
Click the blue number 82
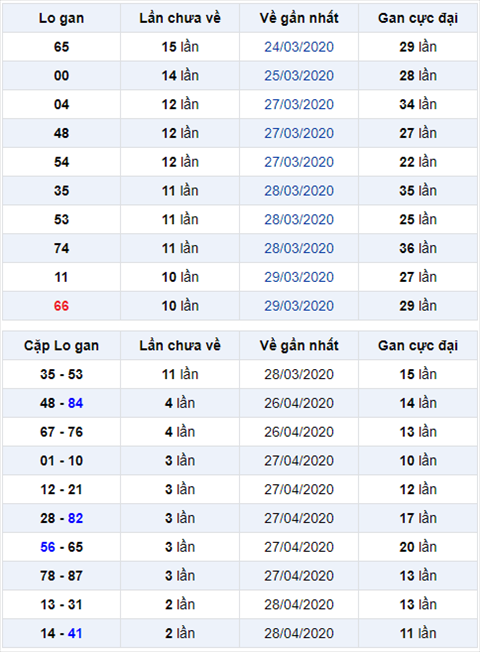tap(75, 518)
